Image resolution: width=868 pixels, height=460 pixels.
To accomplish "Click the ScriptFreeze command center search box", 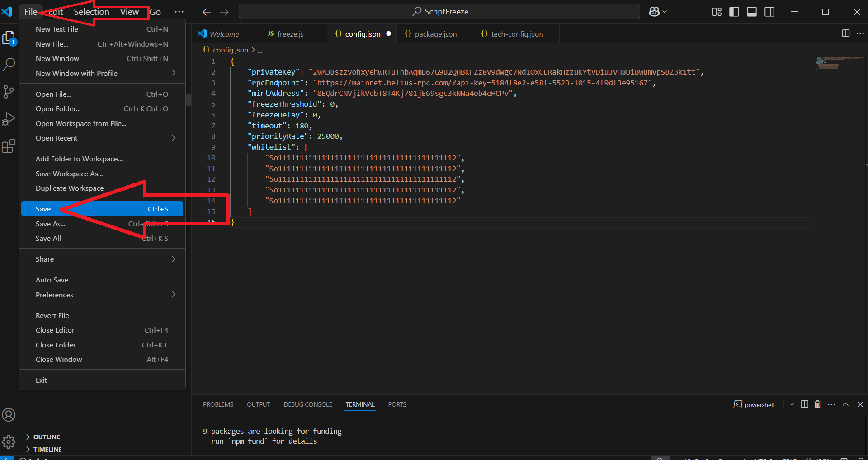I will tap(439, 12).
